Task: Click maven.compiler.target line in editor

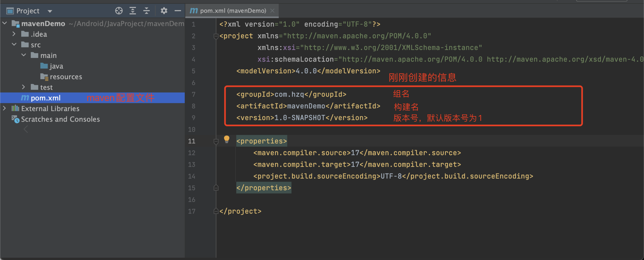Action: (x=357, y=164)
